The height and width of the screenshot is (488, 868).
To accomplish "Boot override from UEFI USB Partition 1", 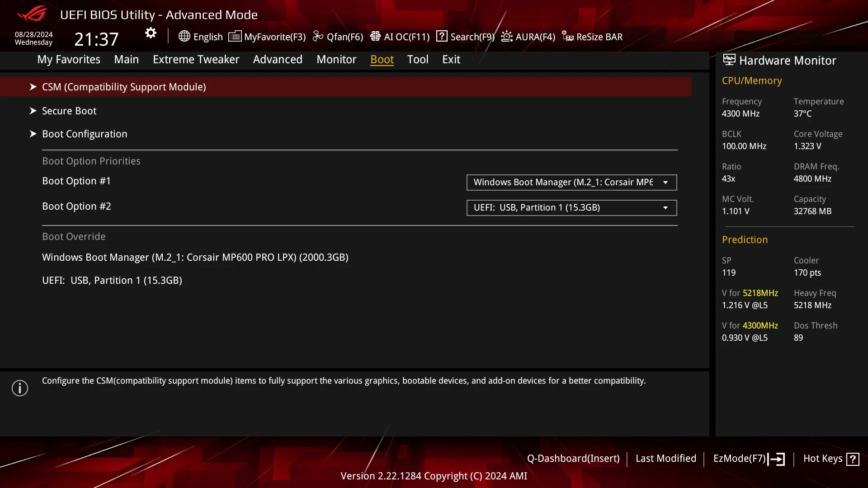I will click(112, 281).
